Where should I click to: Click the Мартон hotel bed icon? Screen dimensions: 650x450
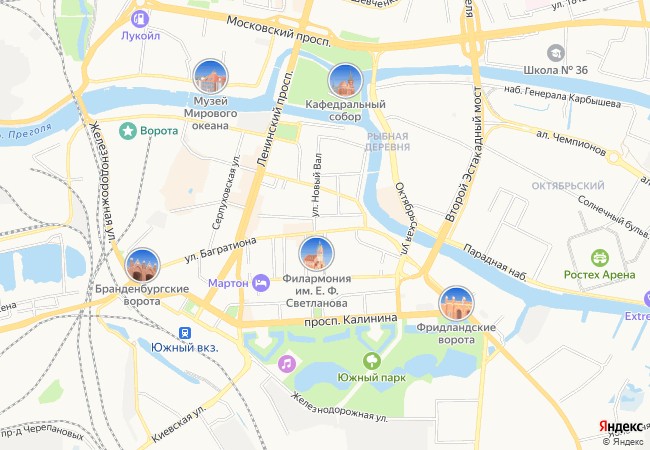click(x=262, y=283)
